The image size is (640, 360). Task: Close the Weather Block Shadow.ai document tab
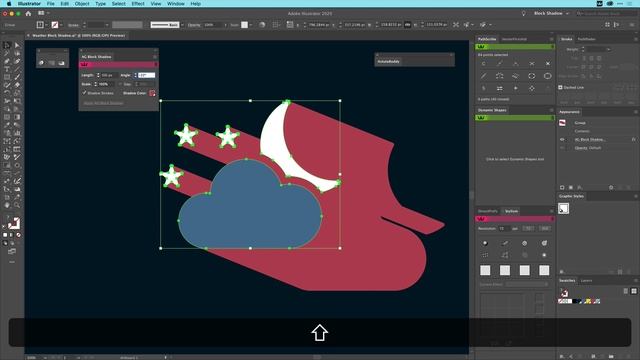pos(28,36)
